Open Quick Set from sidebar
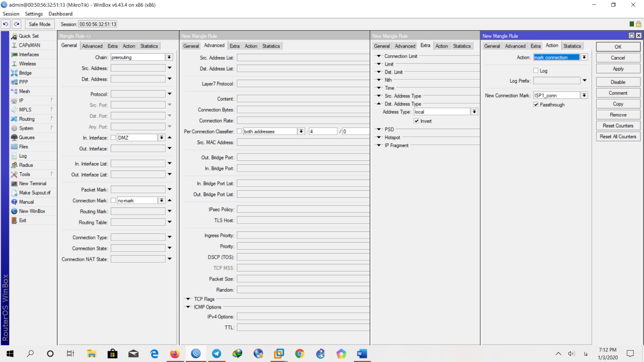644x362 pixels. 29,36
